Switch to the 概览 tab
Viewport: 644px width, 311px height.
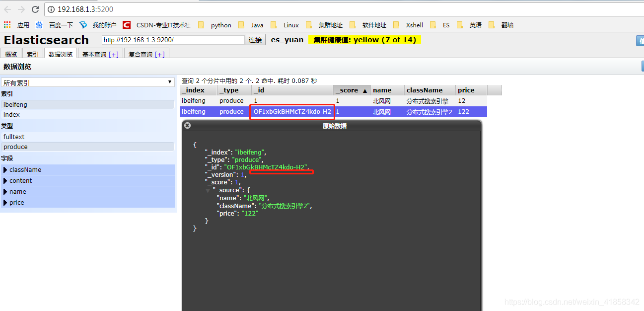pos(11,54)
